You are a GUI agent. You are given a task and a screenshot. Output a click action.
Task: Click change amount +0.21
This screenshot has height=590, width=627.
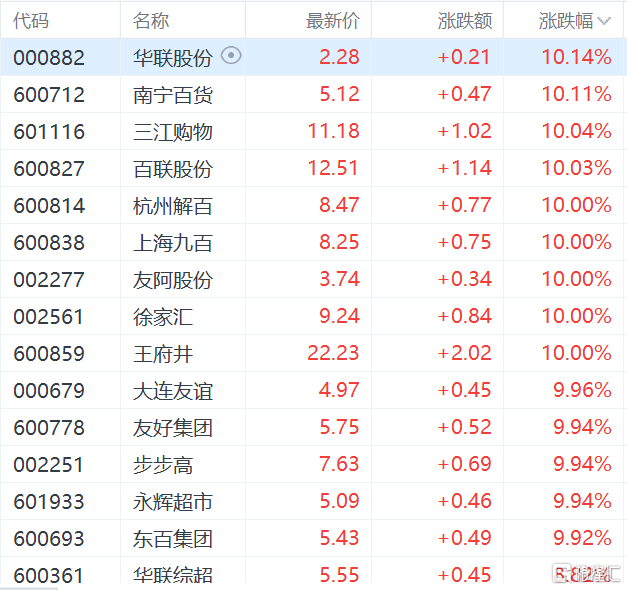(x=464, y=57)
